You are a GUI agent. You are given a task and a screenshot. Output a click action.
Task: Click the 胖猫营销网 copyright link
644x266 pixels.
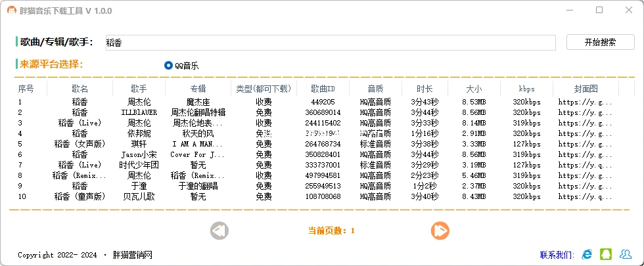tap(133, 255)
